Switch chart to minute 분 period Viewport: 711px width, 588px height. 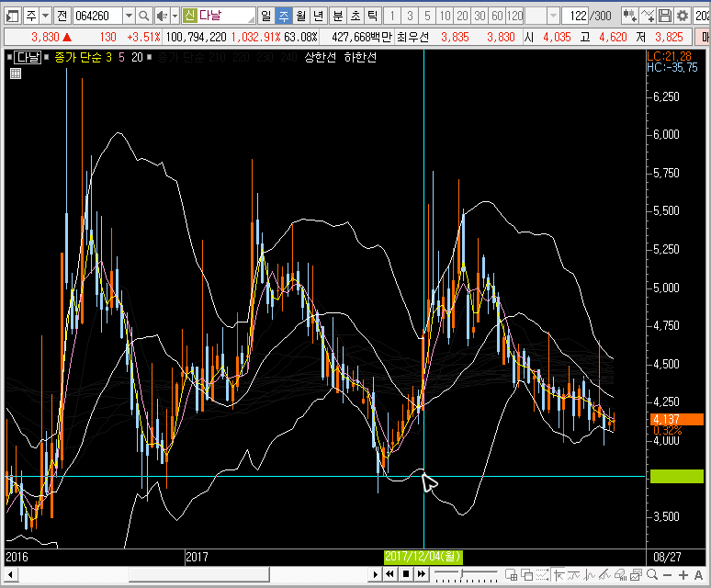(x=338, y=17)
